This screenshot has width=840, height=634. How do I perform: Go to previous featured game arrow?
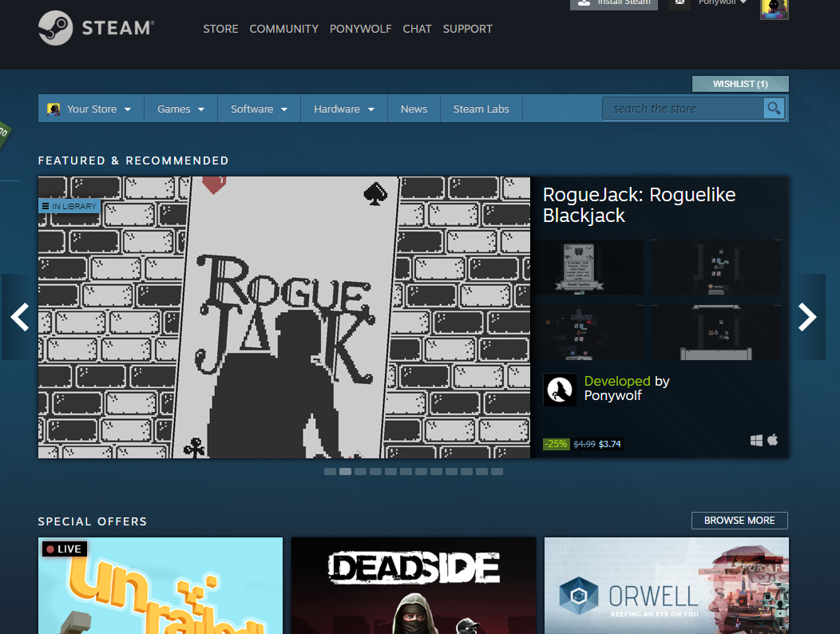pyautogui.click(x=19, y=317)
